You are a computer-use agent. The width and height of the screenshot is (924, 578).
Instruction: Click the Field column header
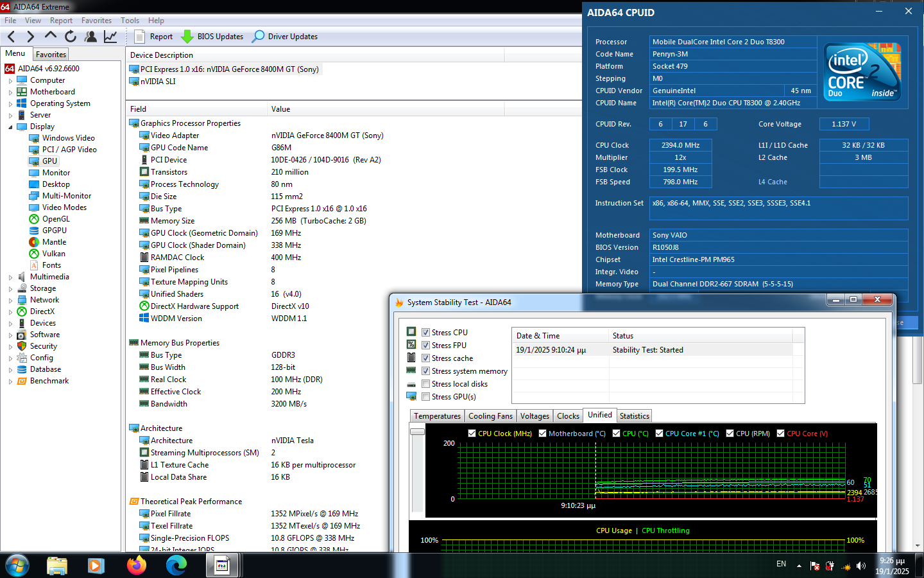196,109
